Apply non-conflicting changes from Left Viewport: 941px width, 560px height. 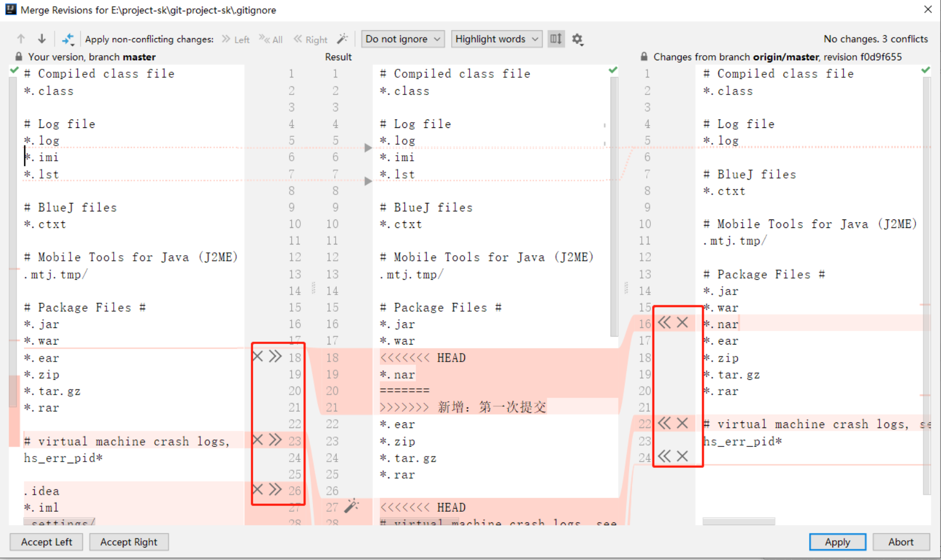236,39
